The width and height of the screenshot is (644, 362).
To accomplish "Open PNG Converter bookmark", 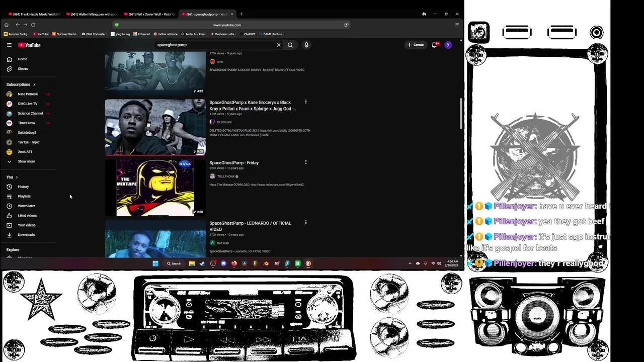I will tap(94, 34).
